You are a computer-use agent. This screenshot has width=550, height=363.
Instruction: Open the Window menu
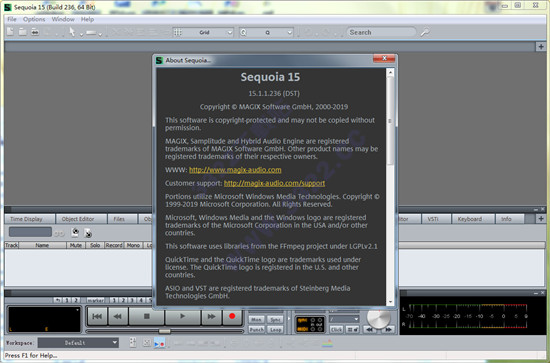pyautogui.click(x=63, y=19)
